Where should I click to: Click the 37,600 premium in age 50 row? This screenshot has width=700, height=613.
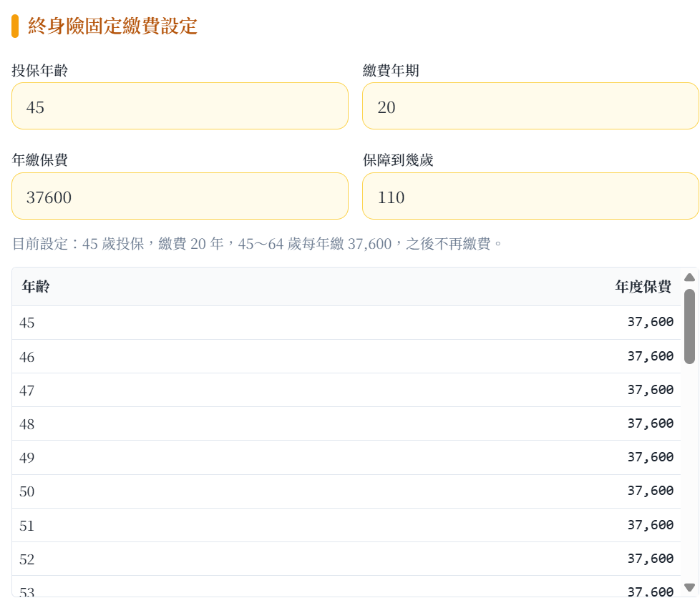651,490
